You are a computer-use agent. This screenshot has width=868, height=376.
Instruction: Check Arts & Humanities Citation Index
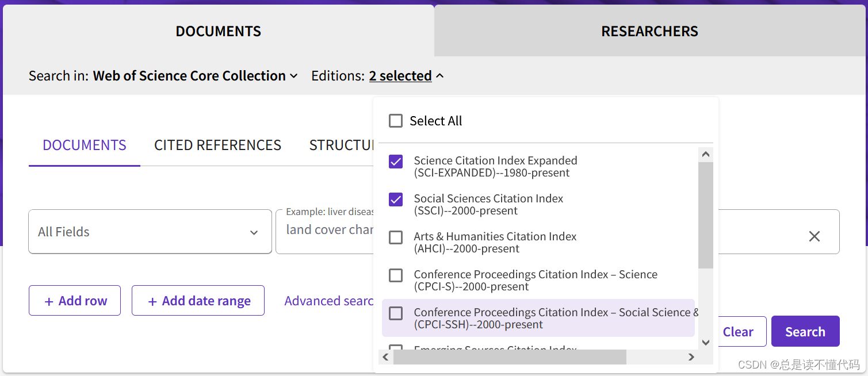click(x=396, y=237)
